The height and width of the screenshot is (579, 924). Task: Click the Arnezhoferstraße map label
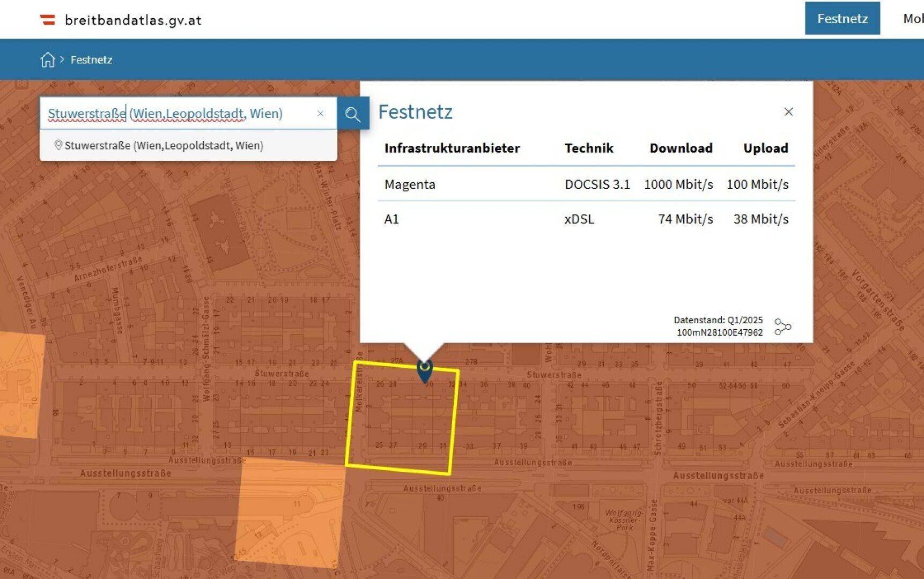tap(108, 269)
